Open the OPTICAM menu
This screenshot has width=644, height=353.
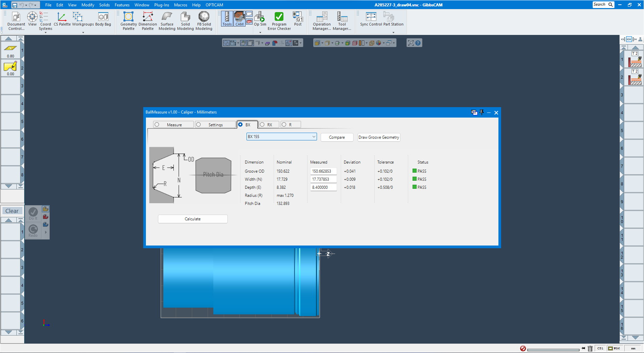pos(214,5)
